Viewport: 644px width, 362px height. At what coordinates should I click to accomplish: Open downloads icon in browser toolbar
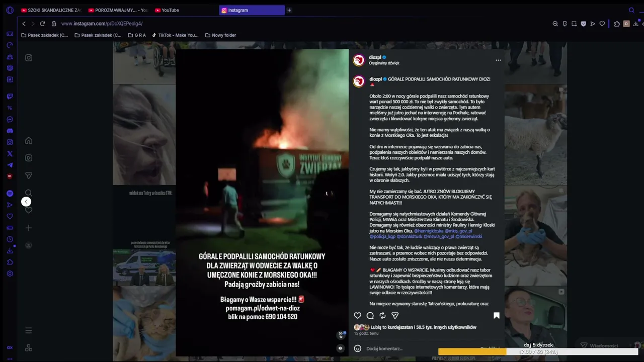tap(636, 24)
